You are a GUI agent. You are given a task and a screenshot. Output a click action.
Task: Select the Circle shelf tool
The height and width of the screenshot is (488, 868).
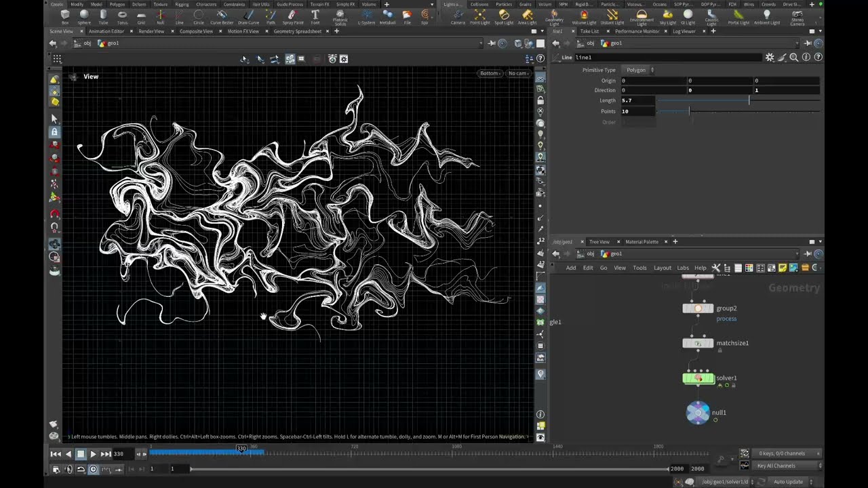coord(199,16)
